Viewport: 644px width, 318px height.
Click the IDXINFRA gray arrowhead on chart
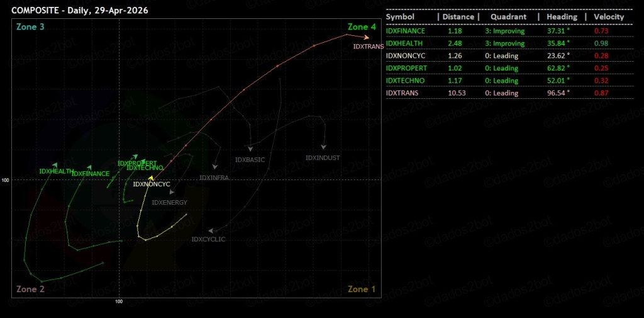pos(215,167)
